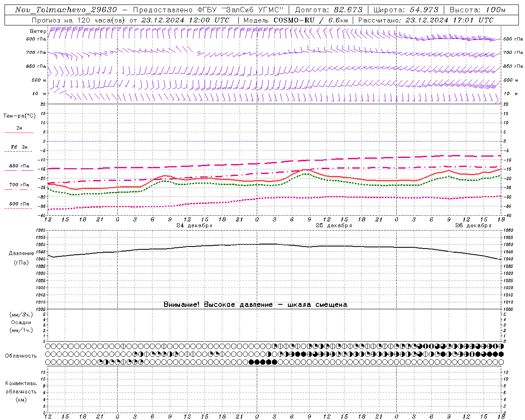Viewport: 525px width, 420px height.
Task: Click the latitude value 'Широта: 54.973'
Action: click(x=406, y=10)
